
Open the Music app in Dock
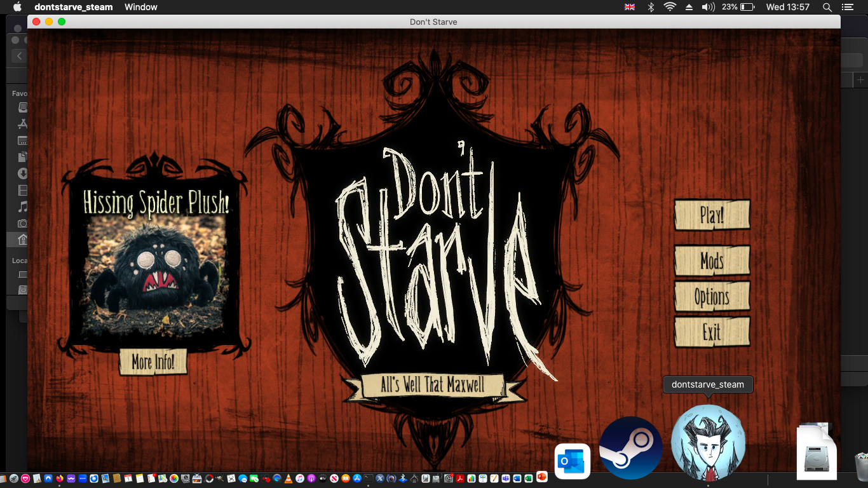[300, 478]
